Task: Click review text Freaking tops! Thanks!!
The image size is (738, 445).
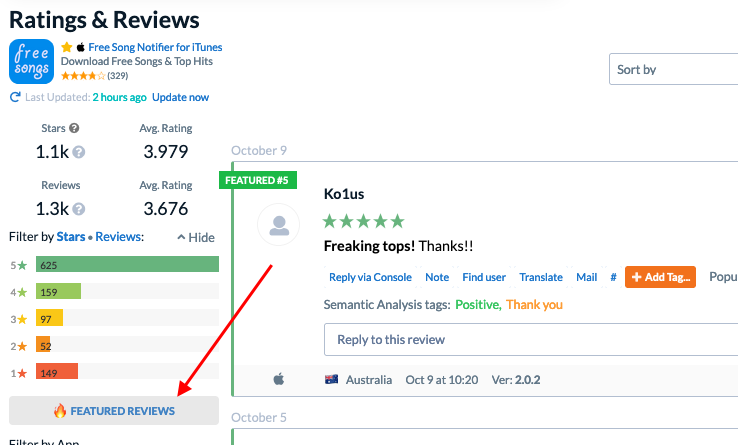Action: click(399, 246)
